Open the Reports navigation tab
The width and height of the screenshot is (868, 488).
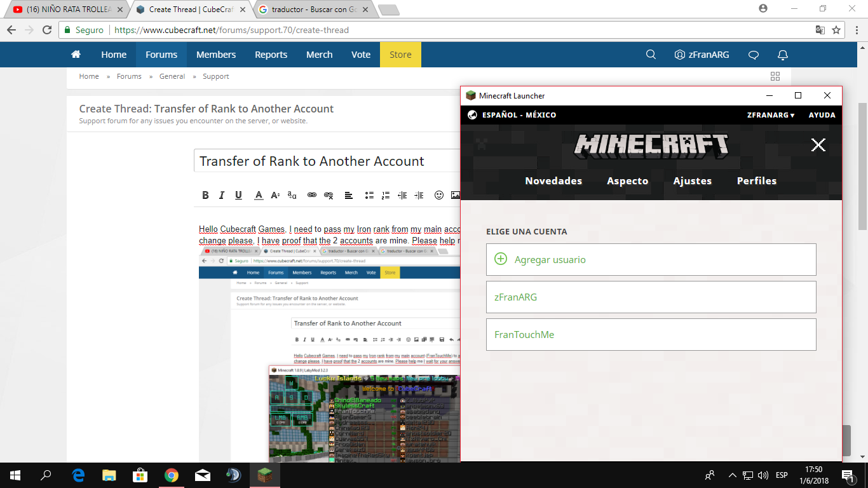click(x=271, y=55)
